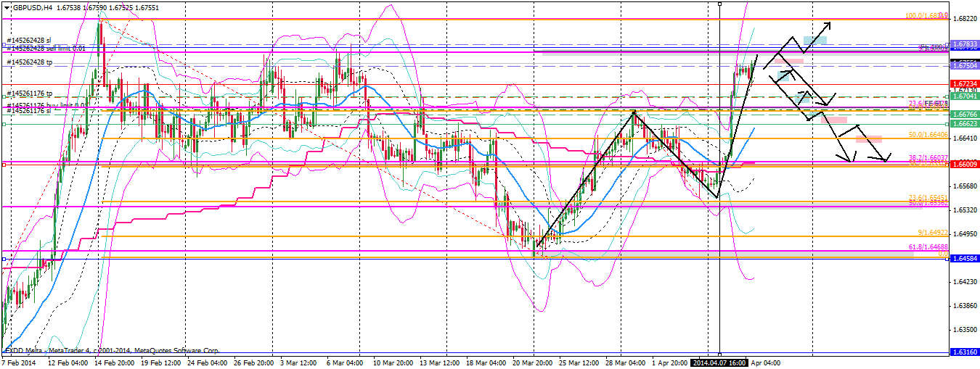Click the blue 1.64584 price tag
This screenshot has width=980, height=369.
tap(963, 258)
